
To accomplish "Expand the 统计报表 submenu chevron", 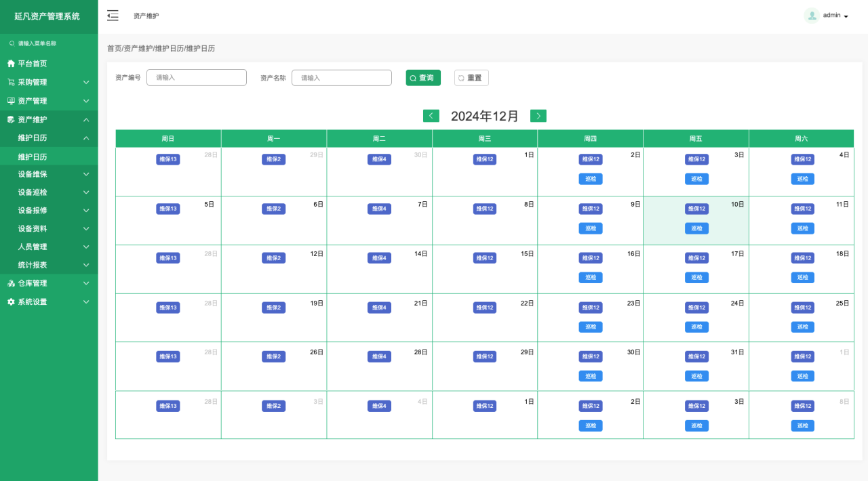I will (x=86, y=265).
